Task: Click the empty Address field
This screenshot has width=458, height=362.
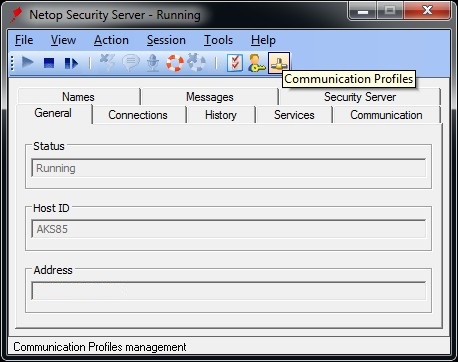Action: [x=229, y=291]
